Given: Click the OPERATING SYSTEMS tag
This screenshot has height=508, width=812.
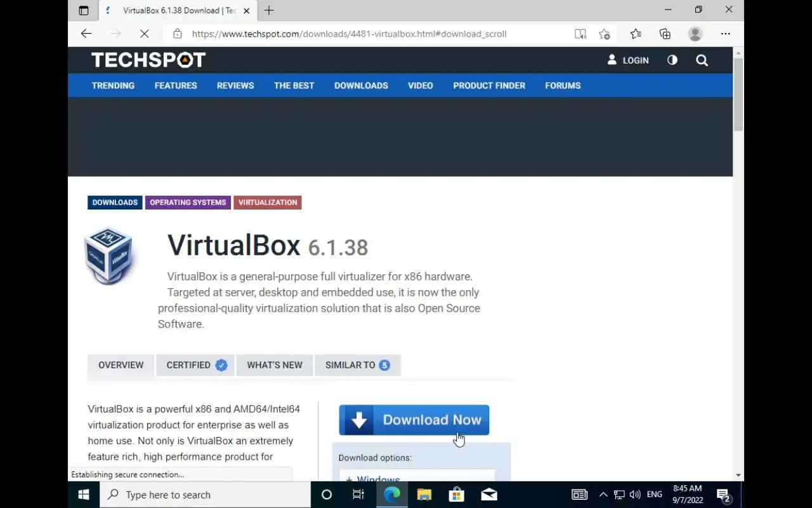Looking at the screenshot, I should pyautogui.click(x=188, y=203).
